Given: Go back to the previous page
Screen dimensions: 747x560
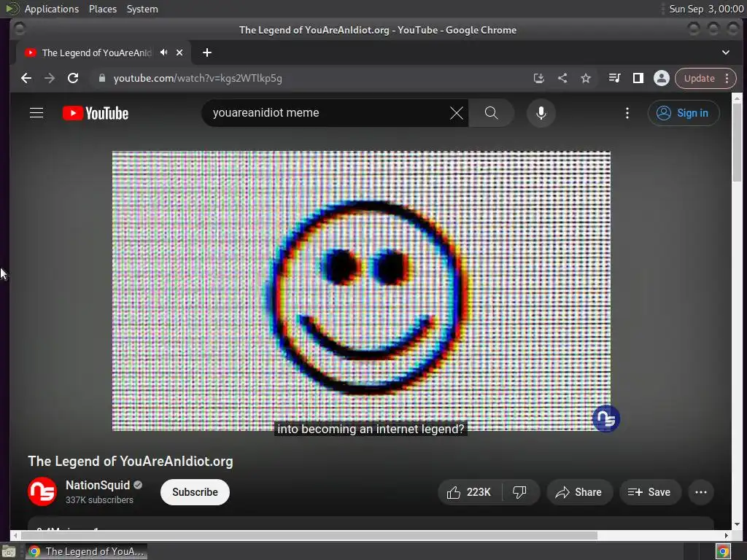Looking at the screenshot, I should pyautogui.click(x=26, y=78).
